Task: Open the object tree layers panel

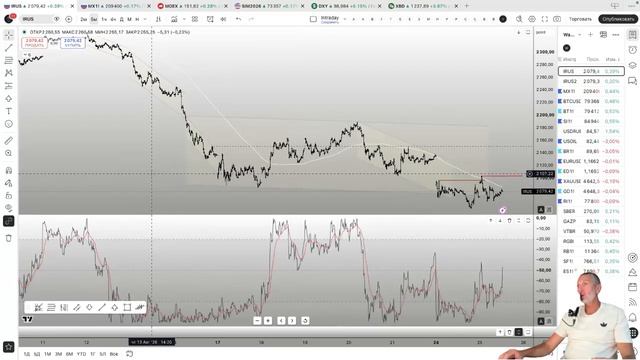Action: tap(632, 65)
